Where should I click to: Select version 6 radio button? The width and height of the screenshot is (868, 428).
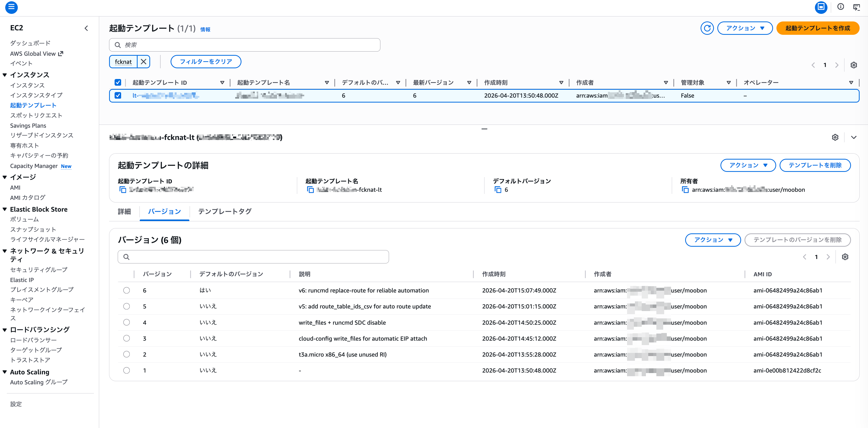click(126, 290)
